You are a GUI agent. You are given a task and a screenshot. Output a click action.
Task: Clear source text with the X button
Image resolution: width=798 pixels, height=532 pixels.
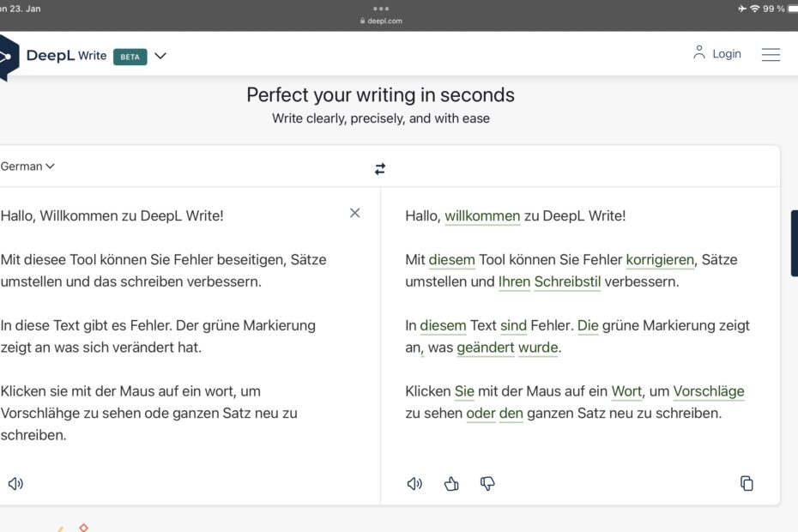pyautogui.click(x=354, y=213)
